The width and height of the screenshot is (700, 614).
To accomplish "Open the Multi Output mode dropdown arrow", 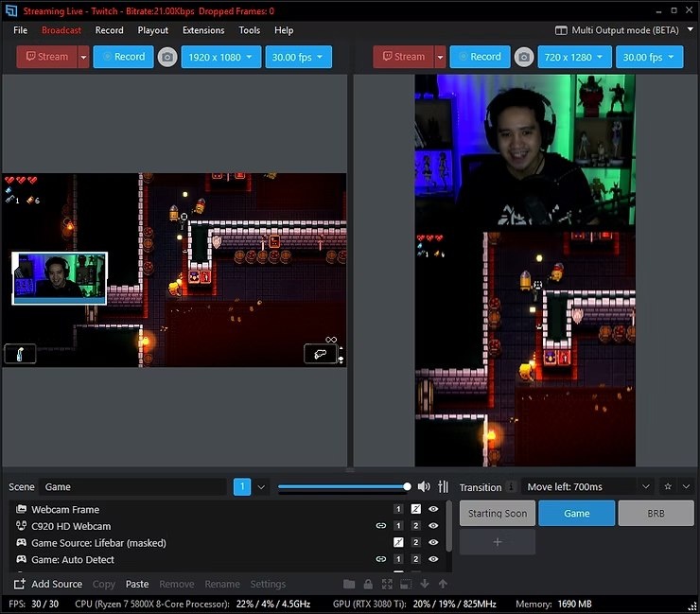I will [x=690, y=29].
